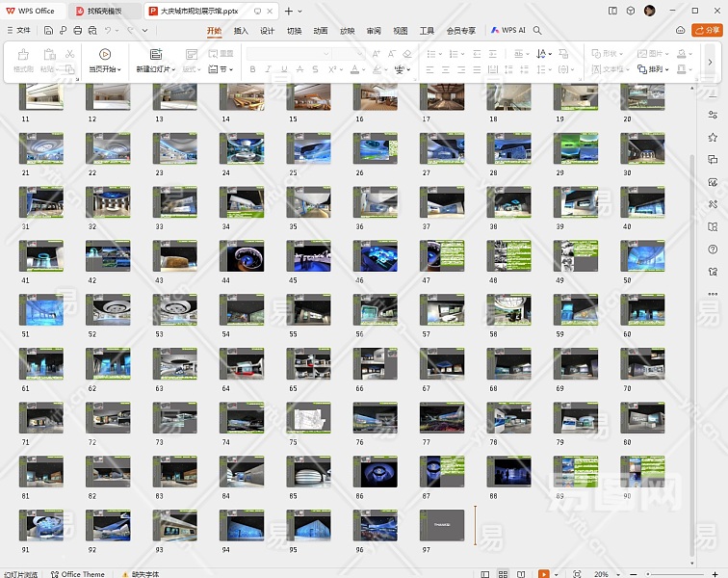Click the 当页开始 slideshow play icon
The image size is (728, 578).
click(x=105, y=54)
